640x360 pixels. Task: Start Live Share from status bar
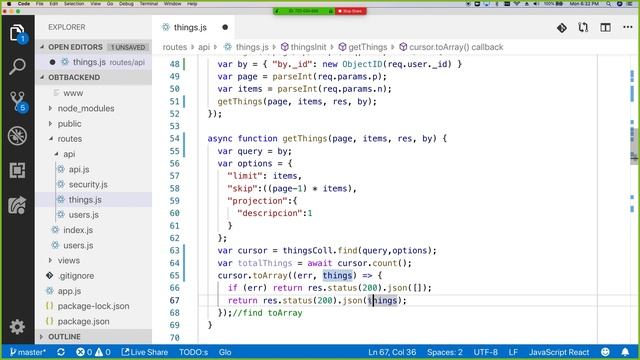(145, 352)
